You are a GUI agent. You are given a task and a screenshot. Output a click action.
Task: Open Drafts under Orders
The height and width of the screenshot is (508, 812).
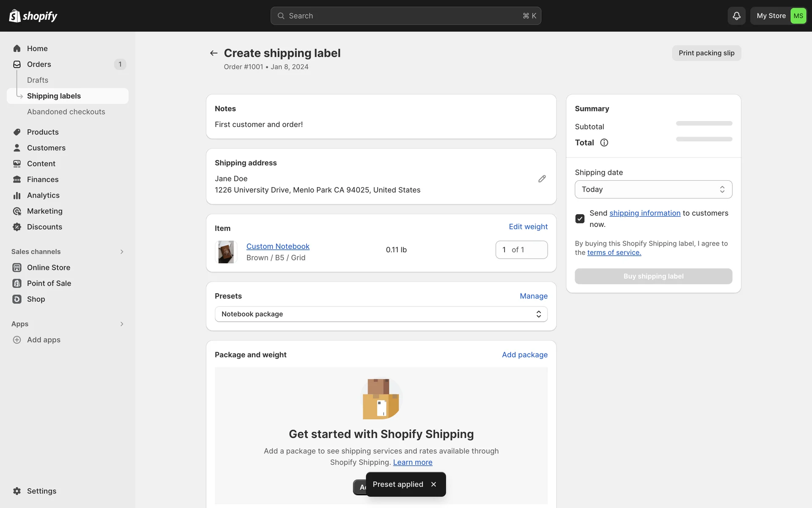[38, 80]
